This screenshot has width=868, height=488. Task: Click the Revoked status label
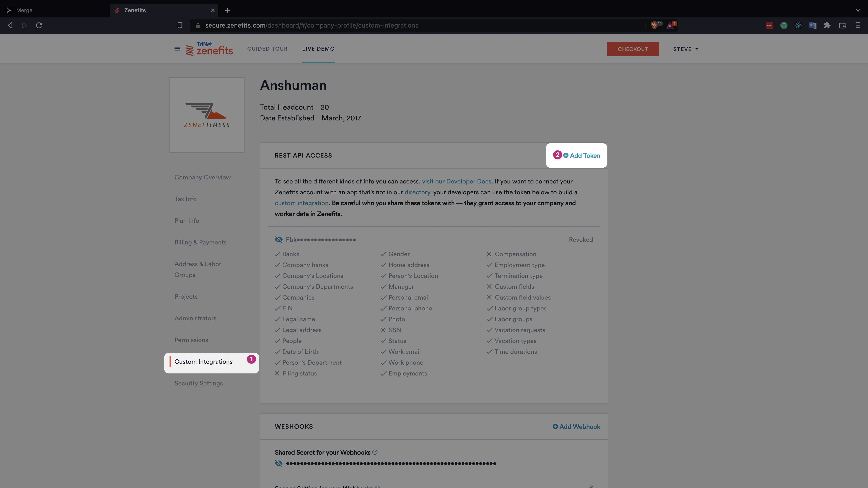pyautogui.click(x=580, y=239)
